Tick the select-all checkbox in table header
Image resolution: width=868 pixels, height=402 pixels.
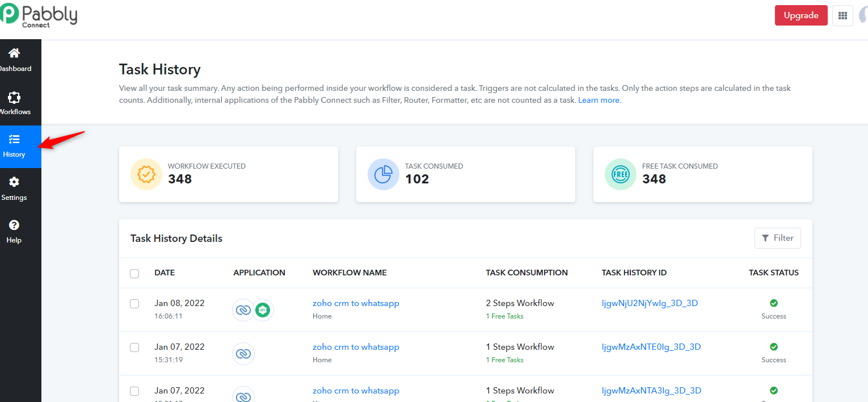(134, 273)
